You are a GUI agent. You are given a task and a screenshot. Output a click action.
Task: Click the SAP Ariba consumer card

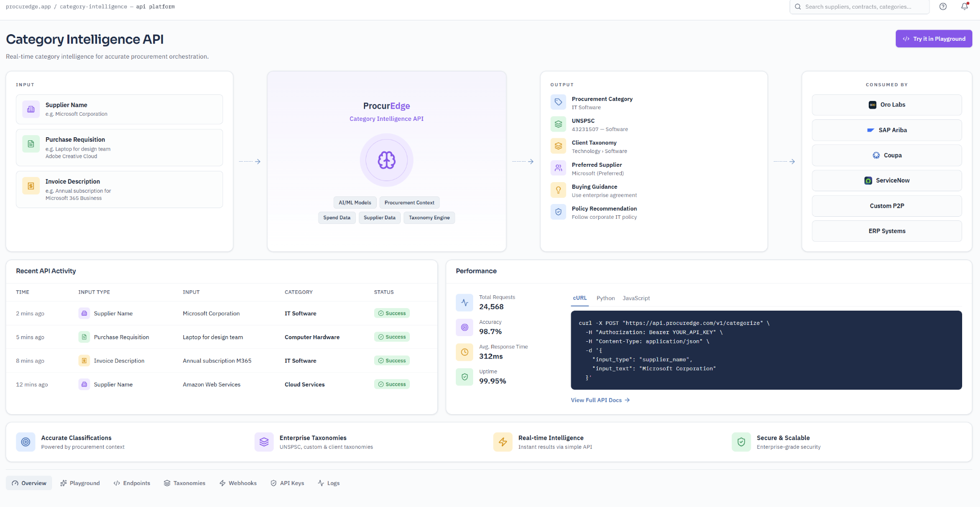coord(887,130)
